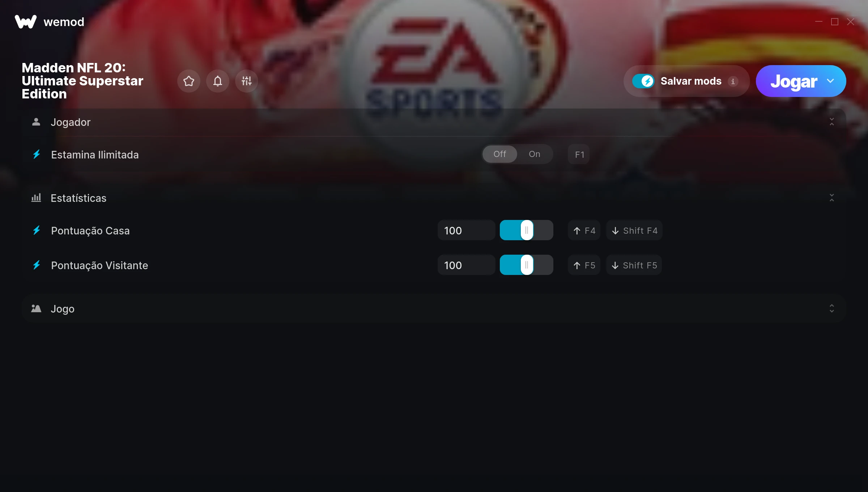The image size is (868, 492).
Task: Click the F1 hotkey button
Action: (579, 154)
